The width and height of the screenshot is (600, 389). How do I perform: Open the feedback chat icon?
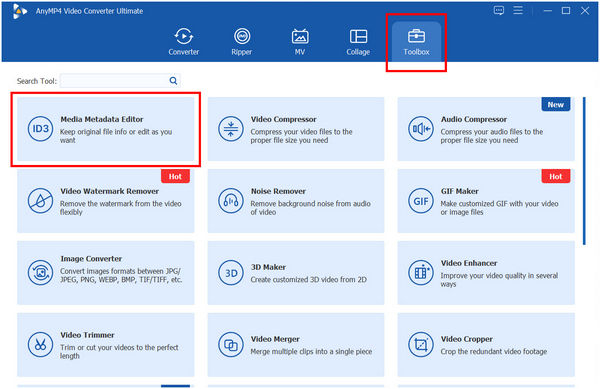point(499,10)
